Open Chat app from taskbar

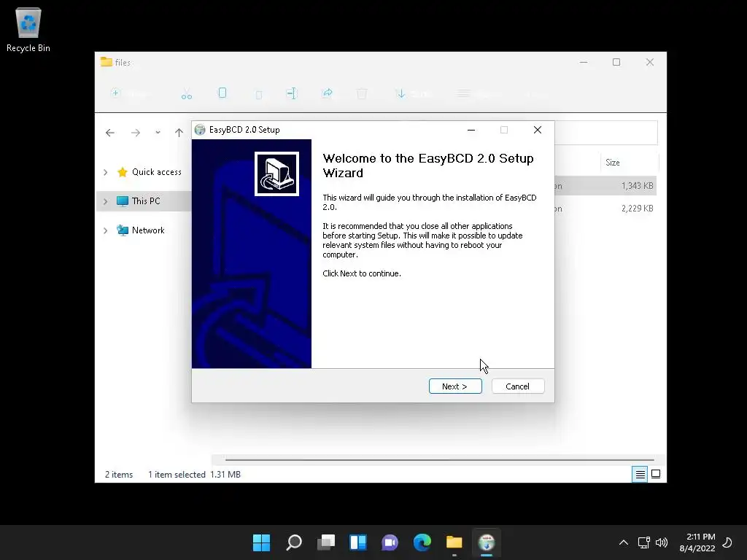pyautogui.click(x=390, y=542)
